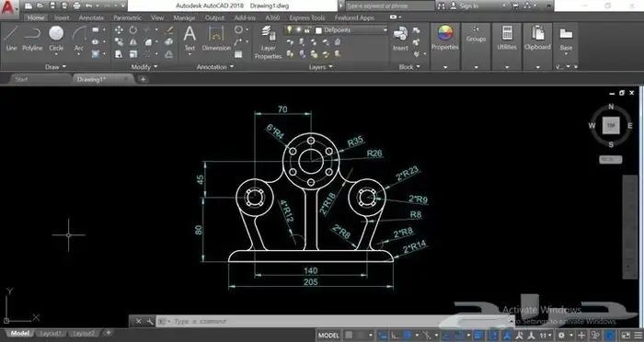This screenshot has width=644, height=342.
Task: Click the AutoCAD application menu logo
Action: pos(8,7)
